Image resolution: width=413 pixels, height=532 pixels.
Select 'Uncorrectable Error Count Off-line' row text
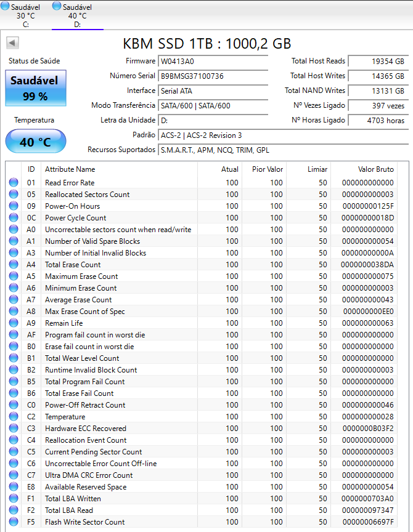(x=101, y=464)
